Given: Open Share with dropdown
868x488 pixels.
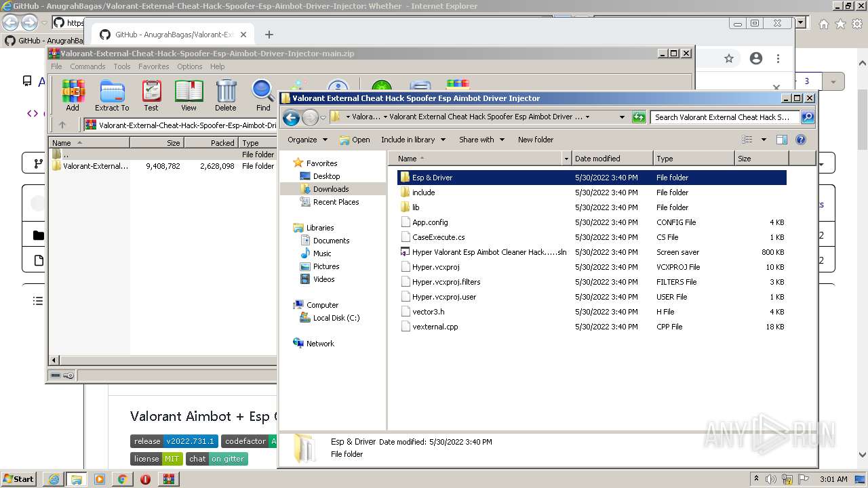Looking at the screenshot, I should (481, 140).
